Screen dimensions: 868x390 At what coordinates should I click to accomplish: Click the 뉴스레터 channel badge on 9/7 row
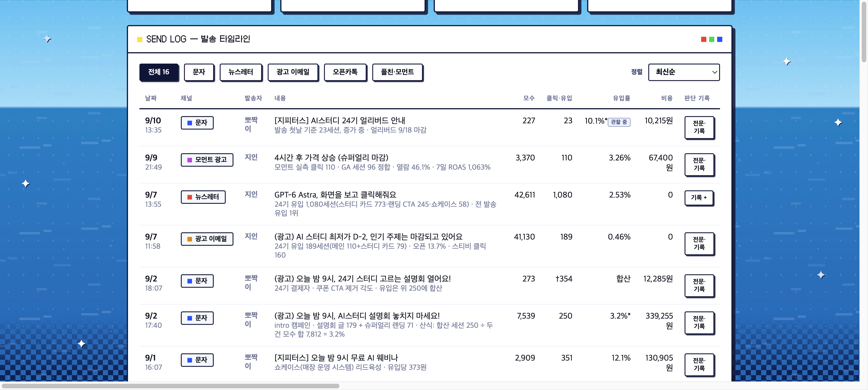(203, 197)
